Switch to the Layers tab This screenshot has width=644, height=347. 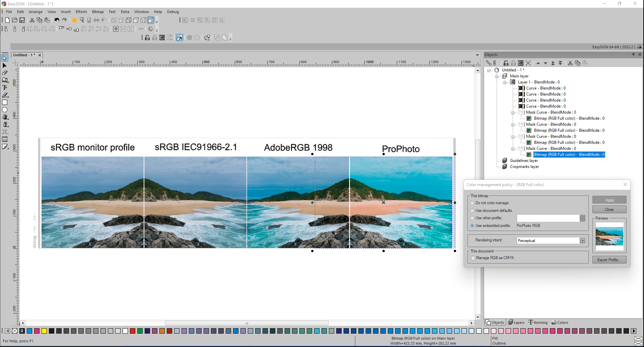tap(516, 323)
